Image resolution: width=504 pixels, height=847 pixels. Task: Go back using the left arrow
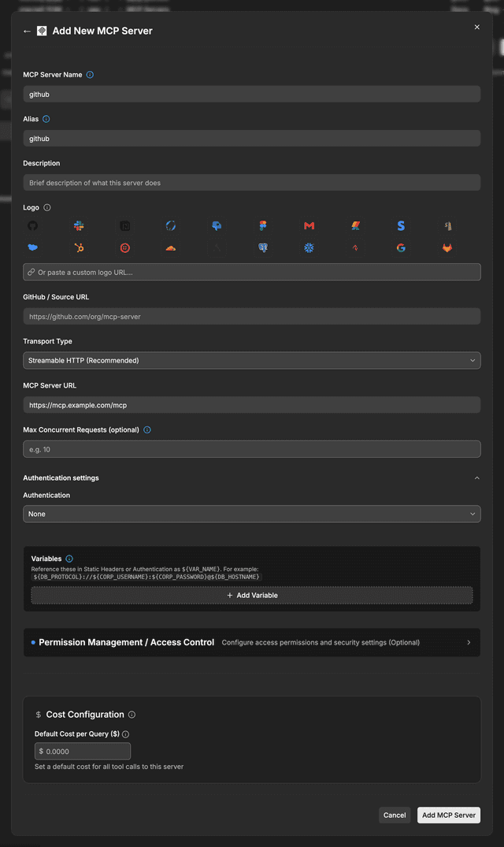(27, 32)
